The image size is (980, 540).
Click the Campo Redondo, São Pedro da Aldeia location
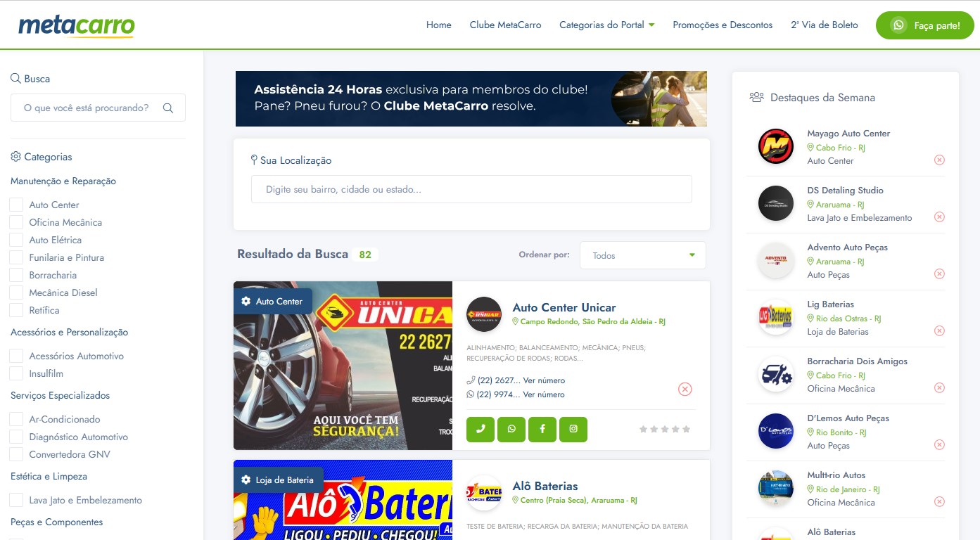click(590, 322)
